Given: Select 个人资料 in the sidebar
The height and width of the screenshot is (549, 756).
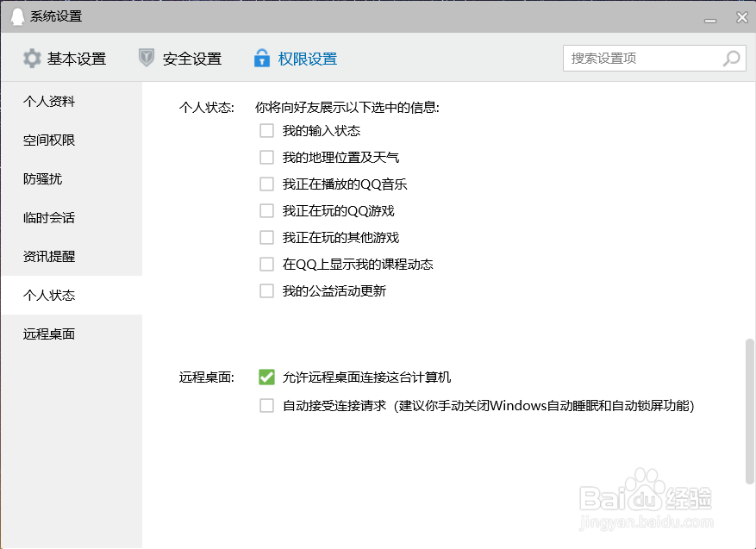Looking at the screenshot, I should click(x=72, y=101).
